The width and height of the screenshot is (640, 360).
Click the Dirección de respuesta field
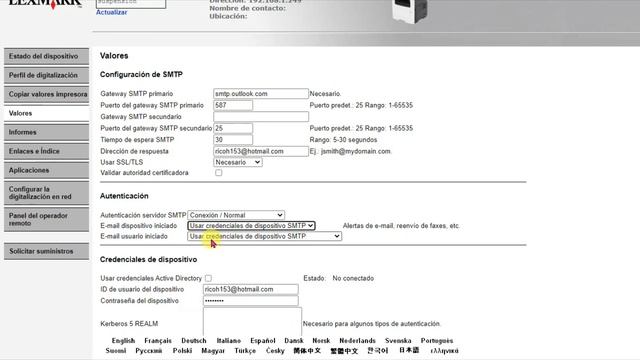[261, 151]
